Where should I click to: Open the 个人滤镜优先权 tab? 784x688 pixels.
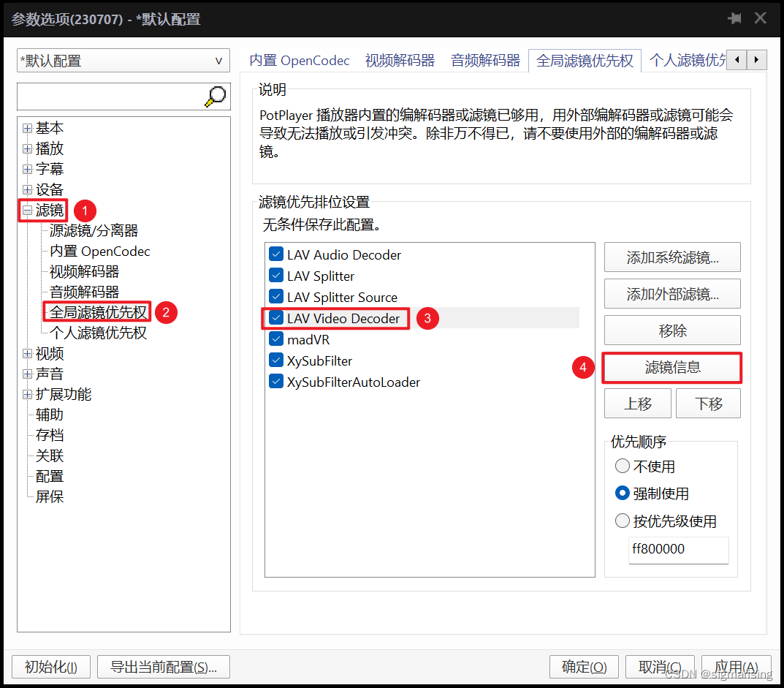click(x=687, y=61)
